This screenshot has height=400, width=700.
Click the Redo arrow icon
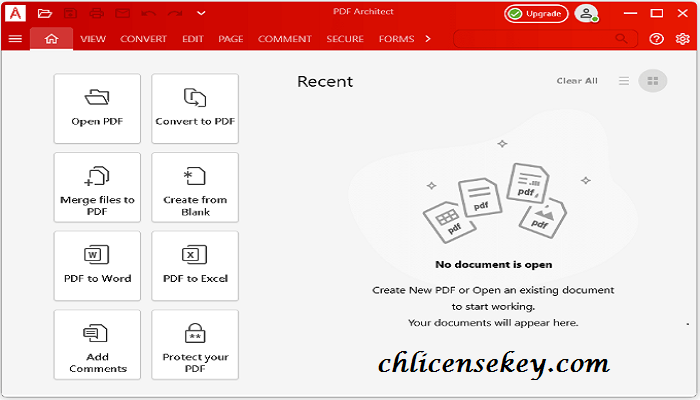tap(175, 13)
